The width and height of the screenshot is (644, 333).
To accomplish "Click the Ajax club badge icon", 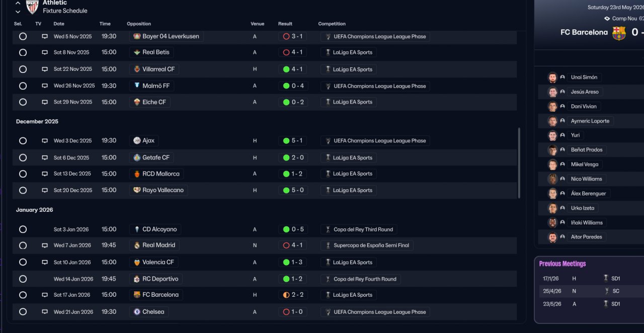I will point(137,141).
